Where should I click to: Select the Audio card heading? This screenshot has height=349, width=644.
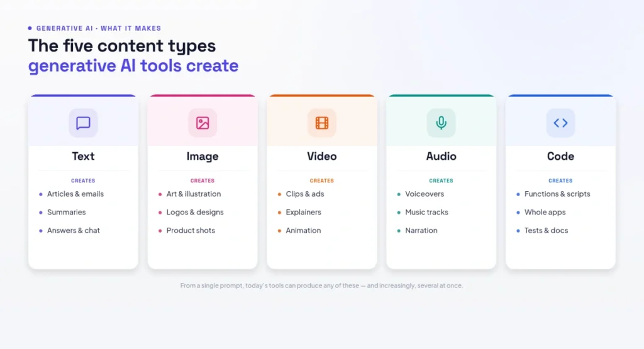(441, 156)
